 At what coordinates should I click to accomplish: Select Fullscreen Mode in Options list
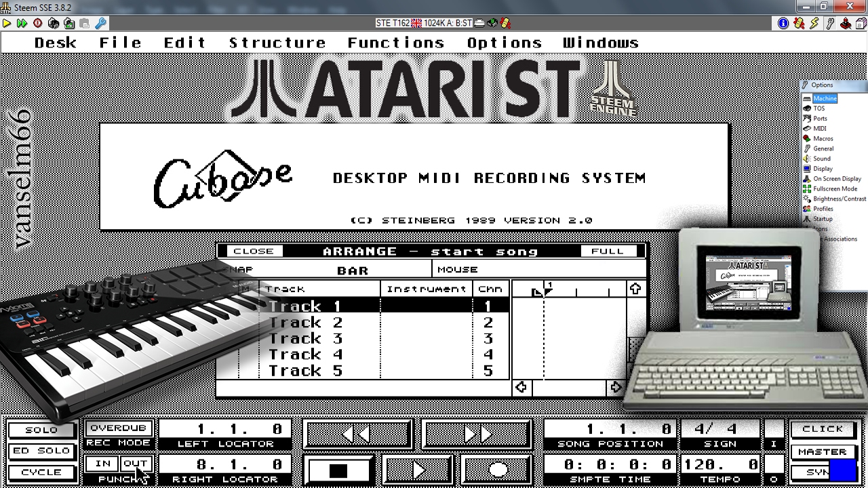point(835,189)
